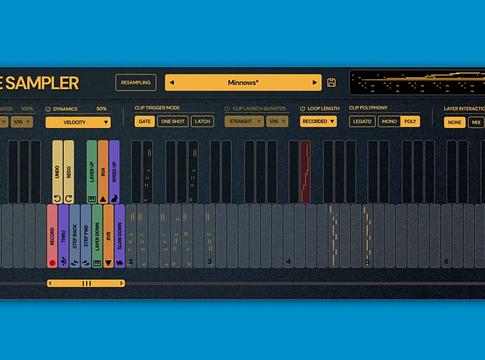The width and height of the screenshot is (485, 360).
Task: Select POLY clip polyphony
Action: (x=410, y=121)
